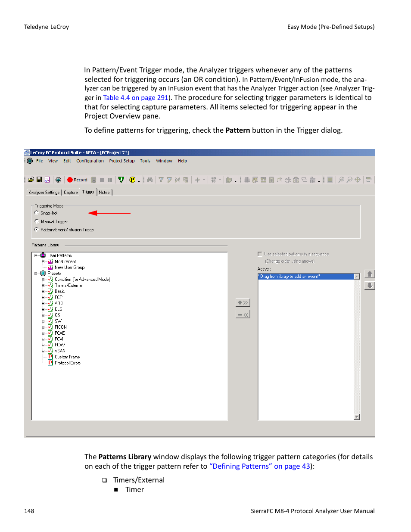Click the Zoom In magnifier toolbar icon

click(341, 180)
